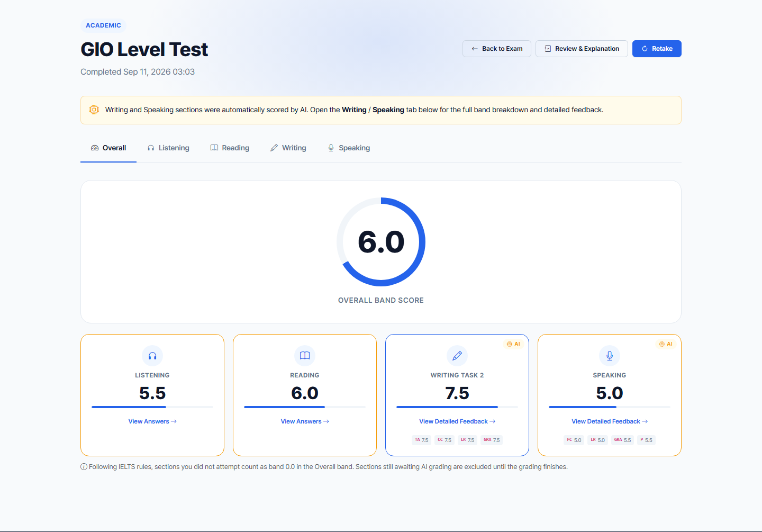Go back with the Back to Exam button
This screenshot has height=532, width=762.
[x=497, y=49]
